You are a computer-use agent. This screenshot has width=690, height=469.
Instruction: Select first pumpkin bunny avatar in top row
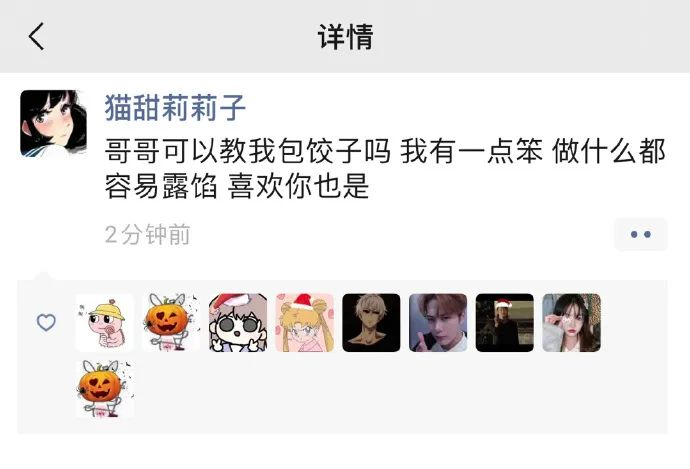point(171,322)
